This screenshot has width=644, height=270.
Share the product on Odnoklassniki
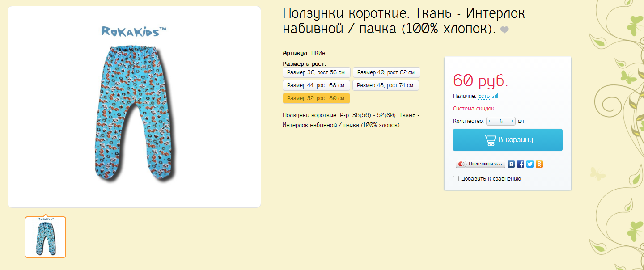coord(539,164)
